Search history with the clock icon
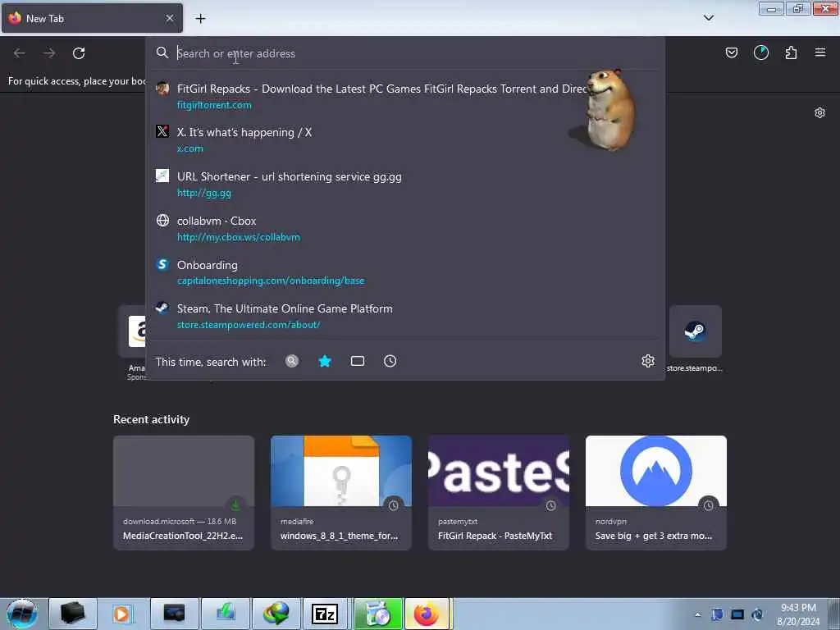 (390, 361)
